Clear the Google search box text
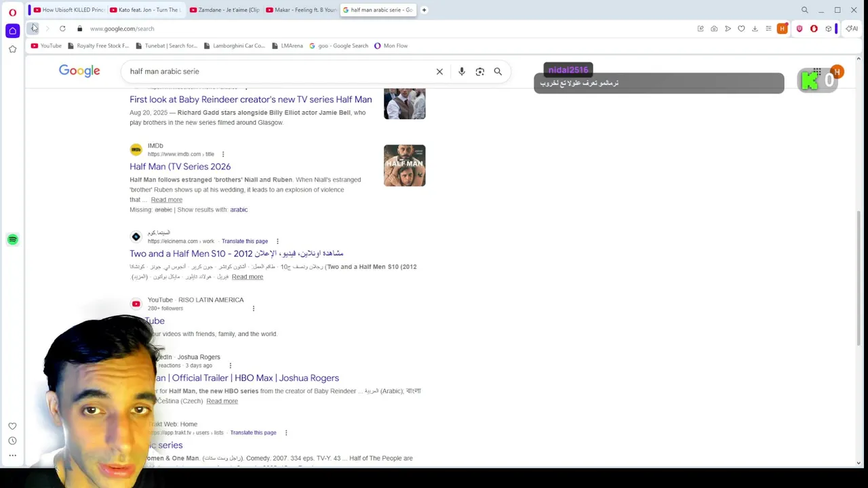This screenshot has width=868, height=488. point(439,71)
